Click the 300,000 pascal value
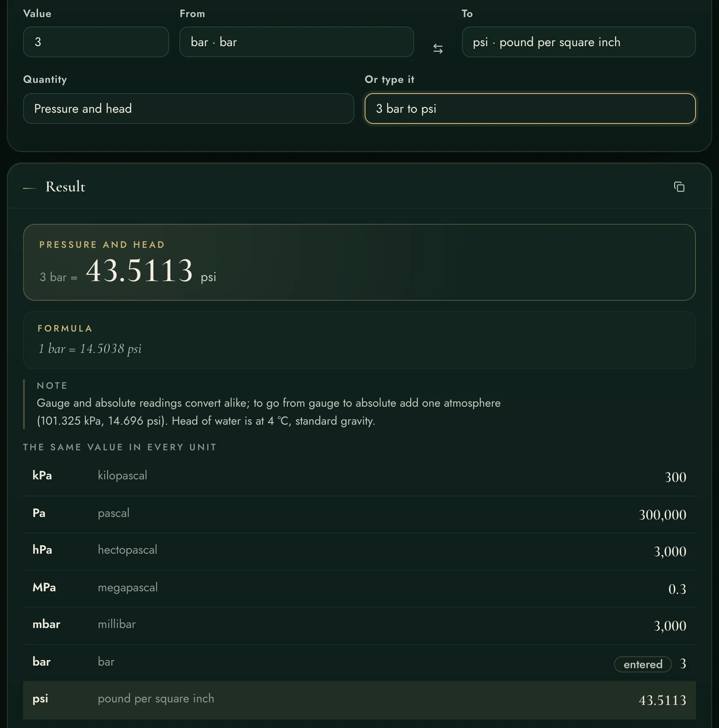This screenshot has height=728, width=719. (662, 514)
